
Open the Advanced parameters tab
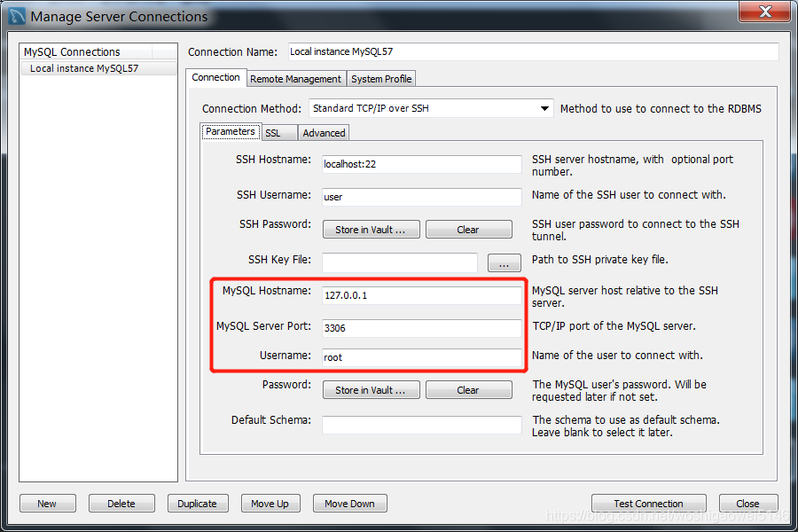tap(323, 131)
